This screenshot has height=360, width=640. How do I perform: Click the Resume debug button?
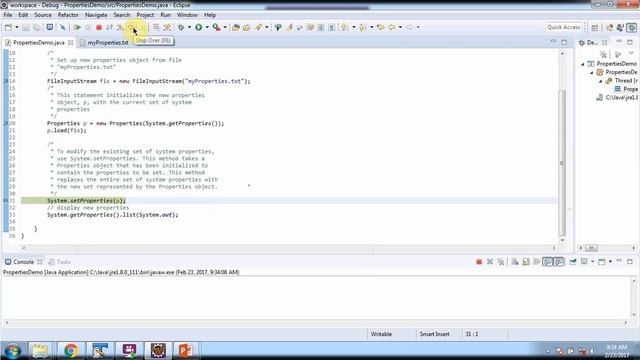(77, 27)
